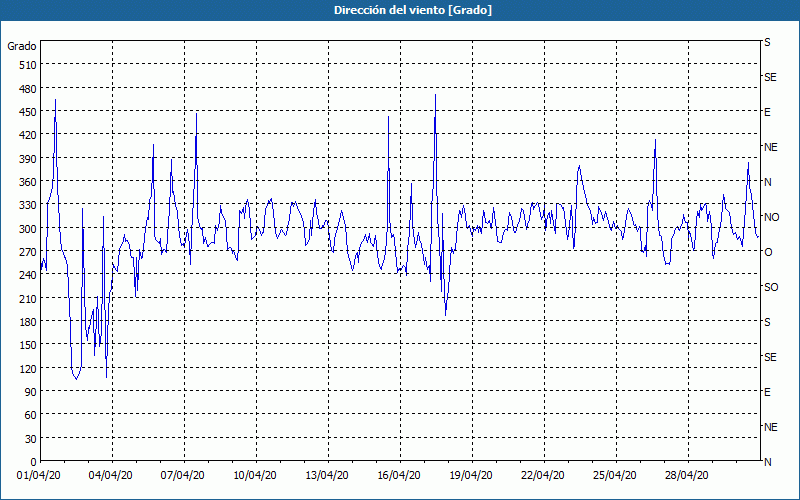The height and width of the screenshot is (500, 800).
Task: Click the 270 degree axis label
Action: [28, 252]
